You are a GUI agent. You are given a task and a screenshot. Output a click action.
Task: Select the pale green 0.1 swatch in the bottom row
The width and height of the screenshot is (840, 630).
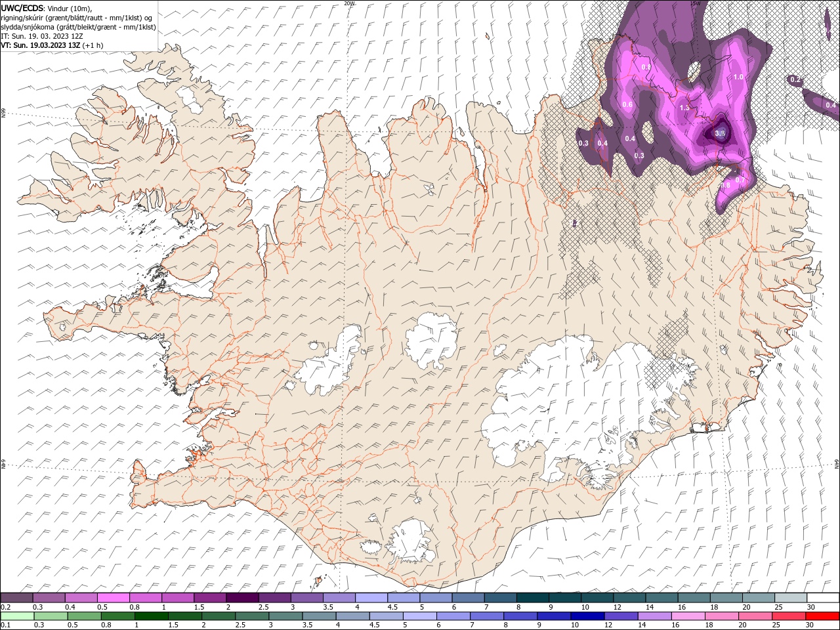(x=17, y=616)
